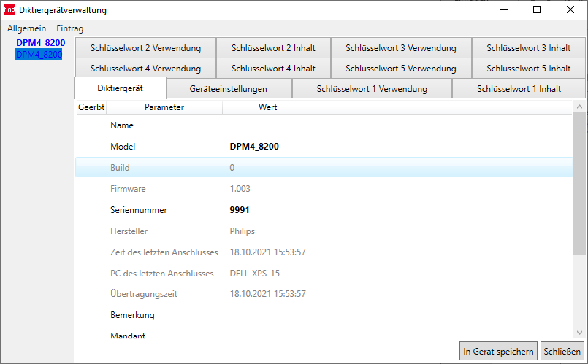Viewport: 588px width, 364px height.
Task: Switch to Schlüsselwort 1 Inhalt tab
Action: 519,89
